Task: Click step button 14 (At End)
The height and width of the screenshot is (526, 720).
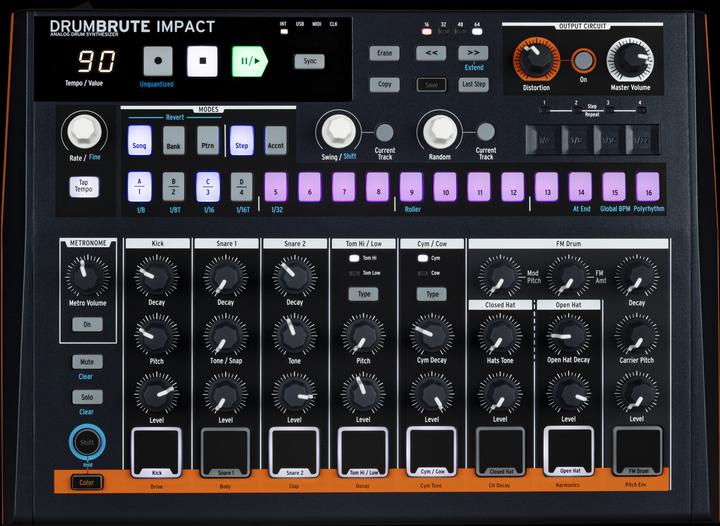Action: click(x=580, y=187)
